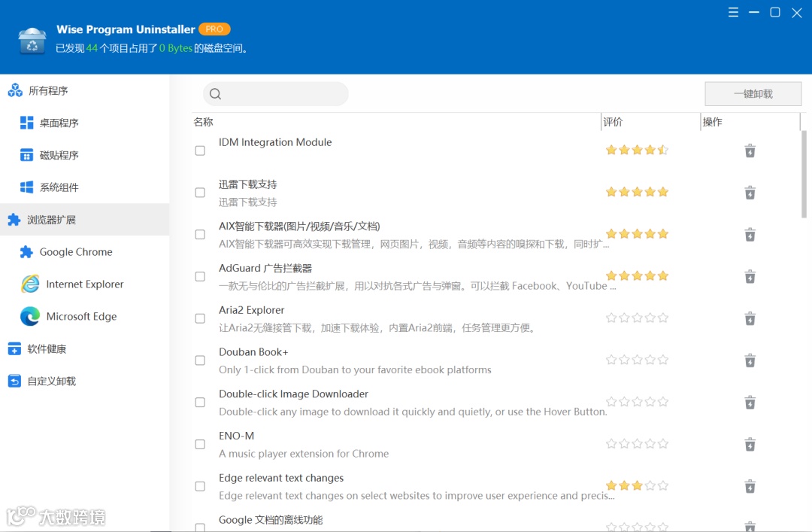Click the 44 items found count text
Viewport: 812px width, 532px height.
[x=92, y=48]
